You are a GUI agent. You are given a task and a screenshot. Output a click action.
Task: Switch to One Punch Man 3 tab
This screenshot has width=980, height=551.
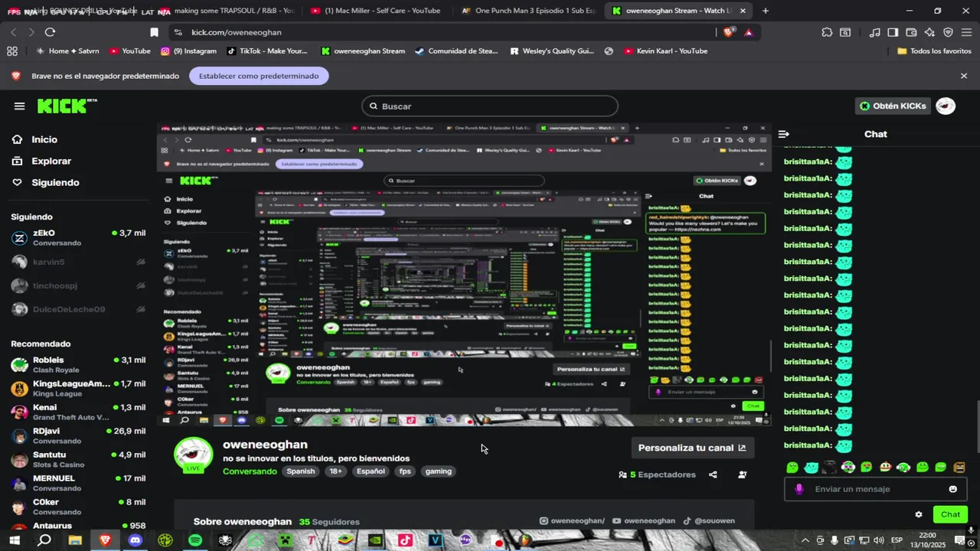(528, 11)
